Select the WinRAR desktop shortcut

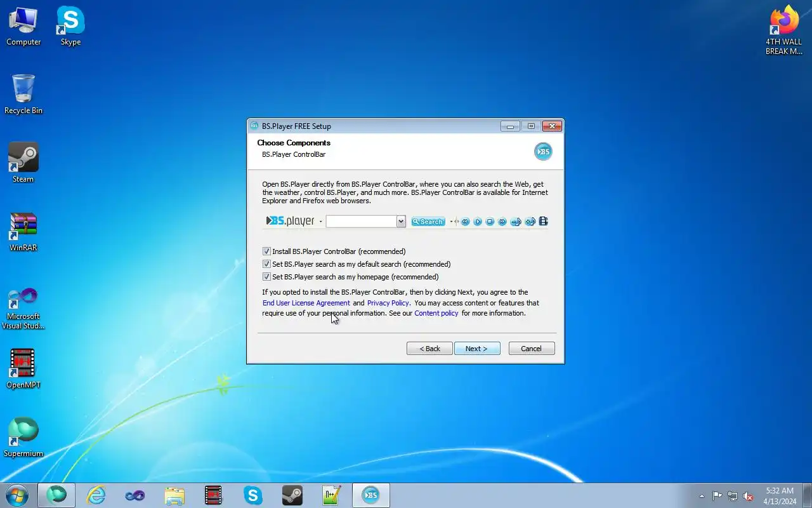click(23, 232)
